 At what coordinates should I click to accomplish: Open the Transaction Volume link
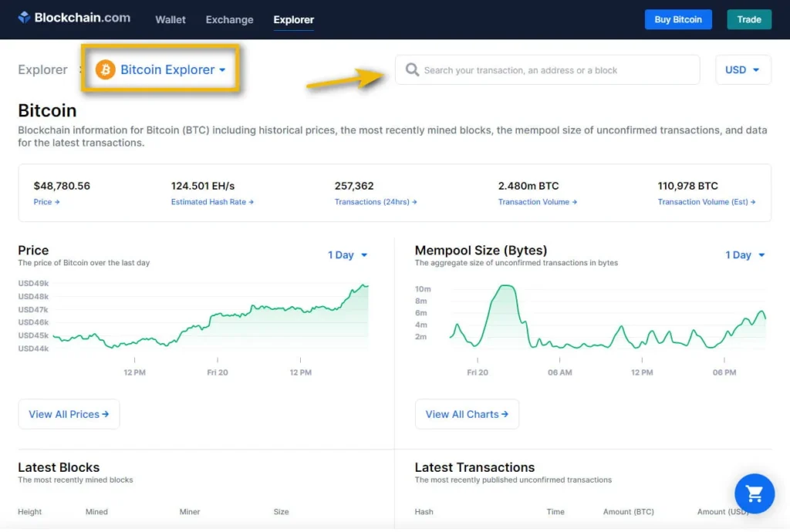(538, 202)
